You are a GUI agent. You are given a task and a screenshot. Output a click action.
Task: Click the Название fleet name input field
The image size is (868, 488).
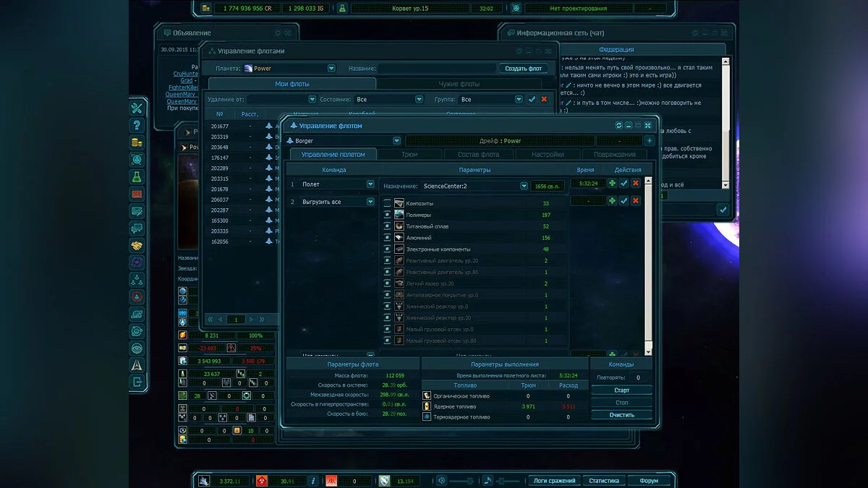(436, 68)
